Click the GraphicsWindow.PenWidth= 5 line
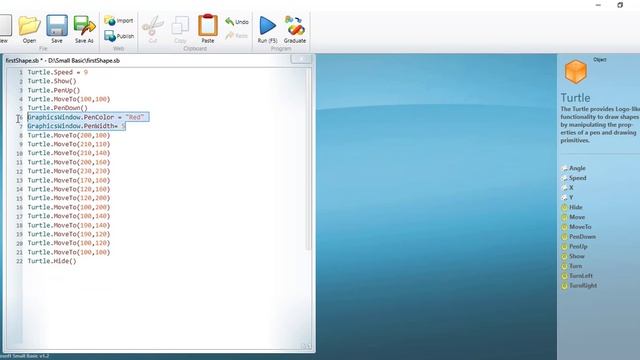Screen dimensions: 640x360 pyautogui.click(x=76, y=126)
